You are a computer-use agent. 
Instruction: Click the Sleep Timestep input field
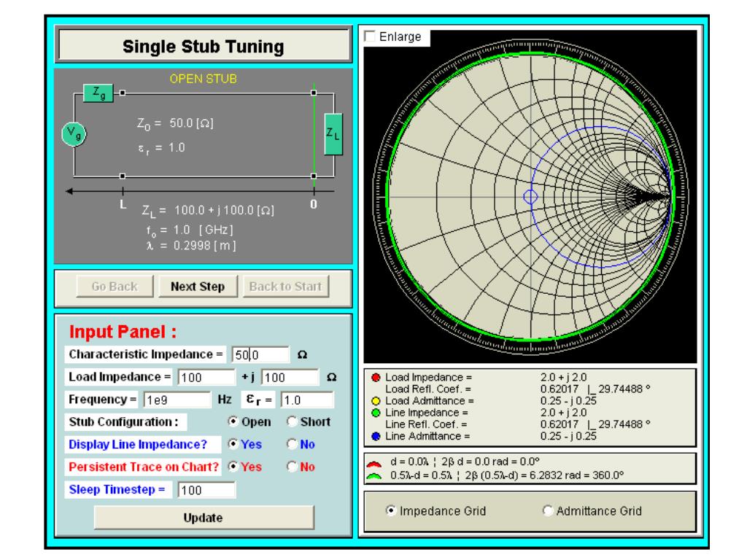206,490
